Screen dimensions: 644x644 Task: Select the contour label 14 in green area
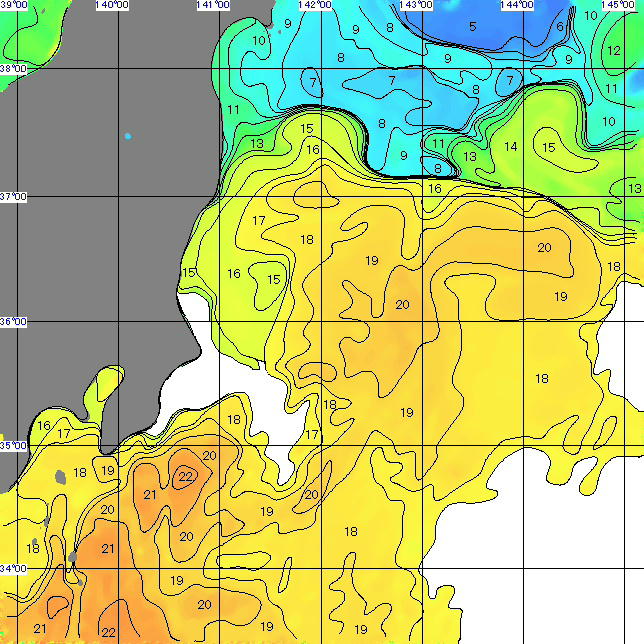[511, 147]
